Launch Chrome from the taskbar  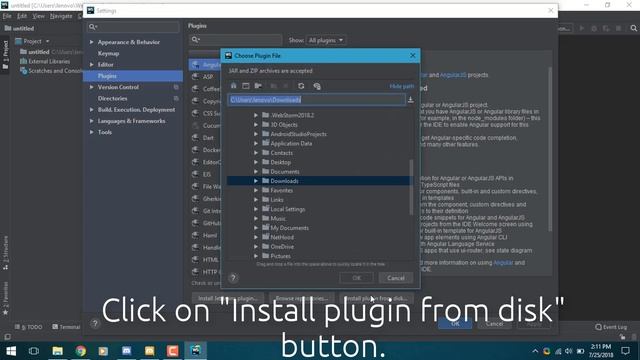(81, 351)
